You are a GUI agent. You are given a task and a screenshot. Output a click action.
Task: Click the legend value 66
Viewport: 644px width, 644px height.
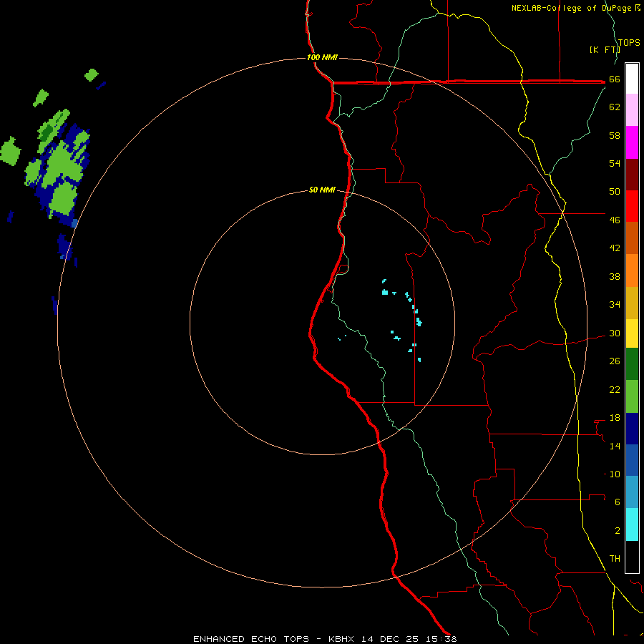pos(615,79)
